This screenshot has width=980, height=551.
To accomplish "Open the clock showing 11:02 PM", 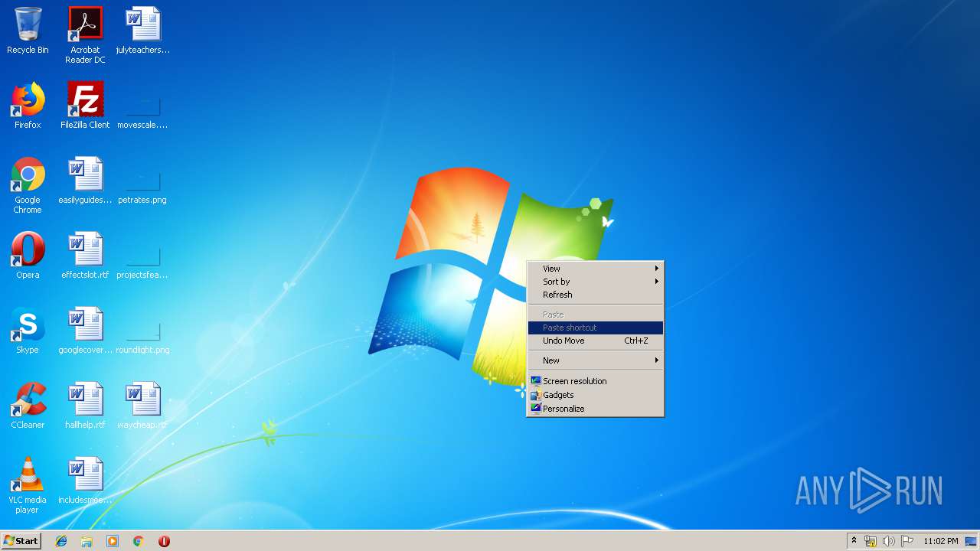I will point(940,541).
